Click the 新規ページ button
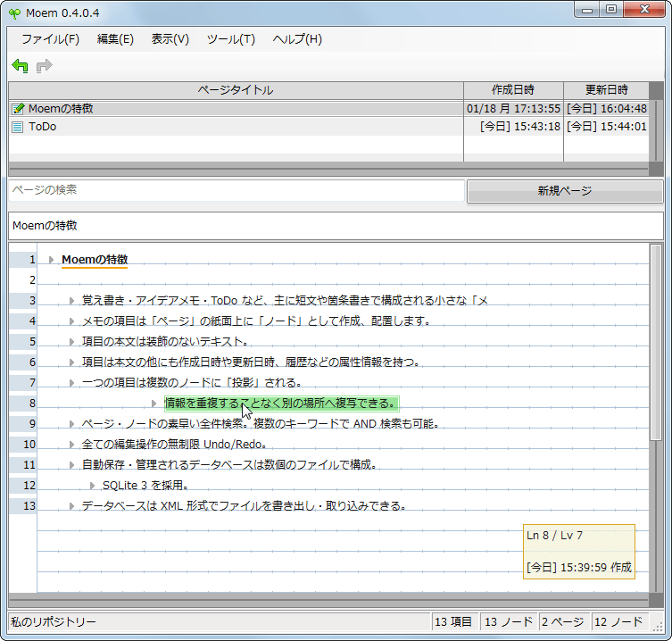672x641 pixels. click(565, 191)
